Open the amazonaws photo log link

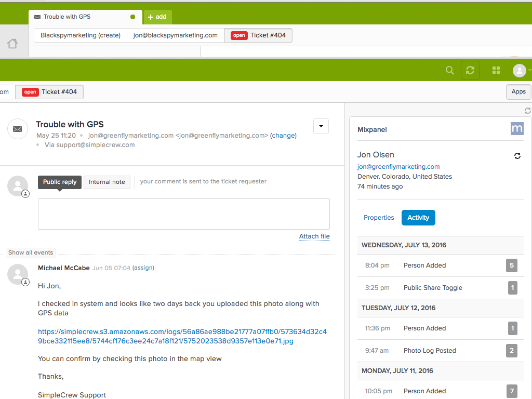coord(182,336)
